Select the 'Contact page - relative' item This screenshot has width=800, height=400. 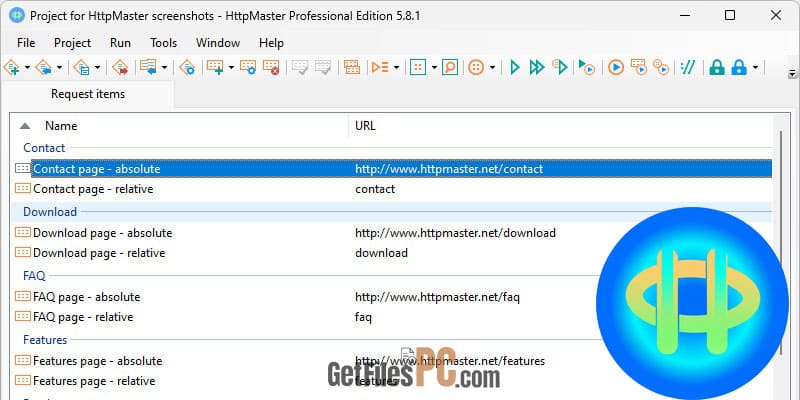(x=93, y=189)
